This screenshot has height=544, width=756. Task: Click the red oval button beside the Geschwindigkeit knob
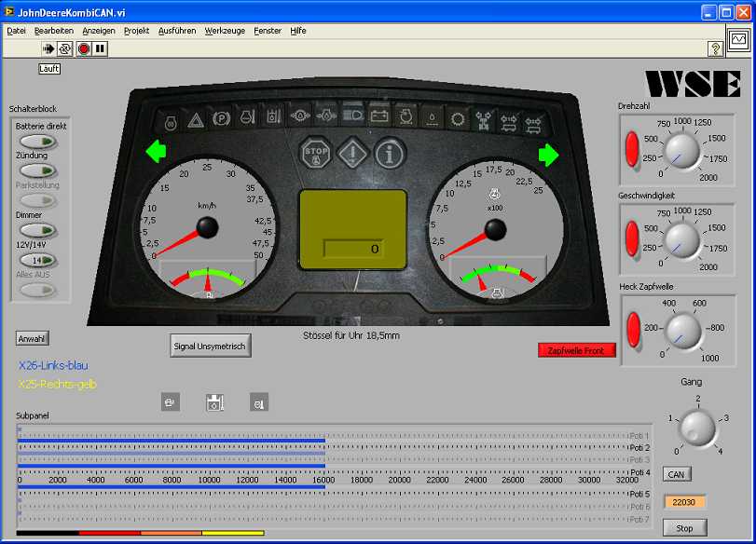tap(632, 238)
